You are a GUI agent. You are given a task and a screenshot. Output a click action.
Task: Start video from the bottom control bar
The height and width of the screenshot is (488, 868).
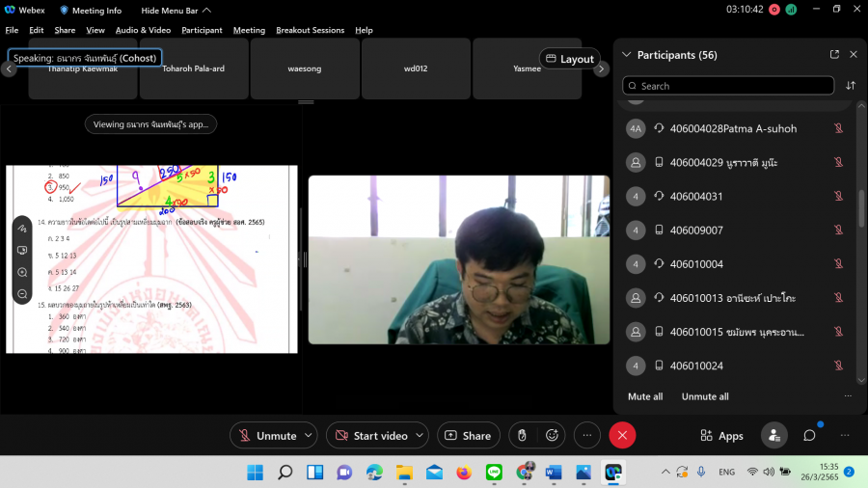click(370, 436)
